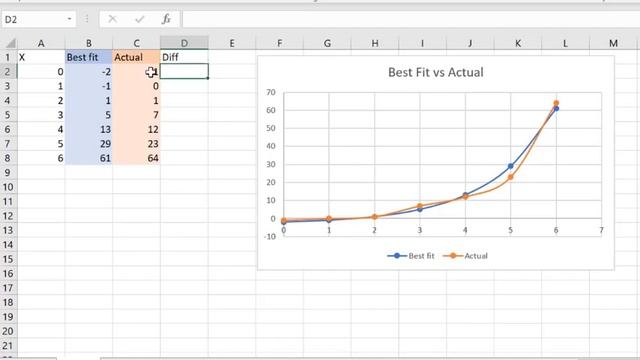640x360 pixels.
Task: Click into the formula bar input area
Action: coord(411,19)
